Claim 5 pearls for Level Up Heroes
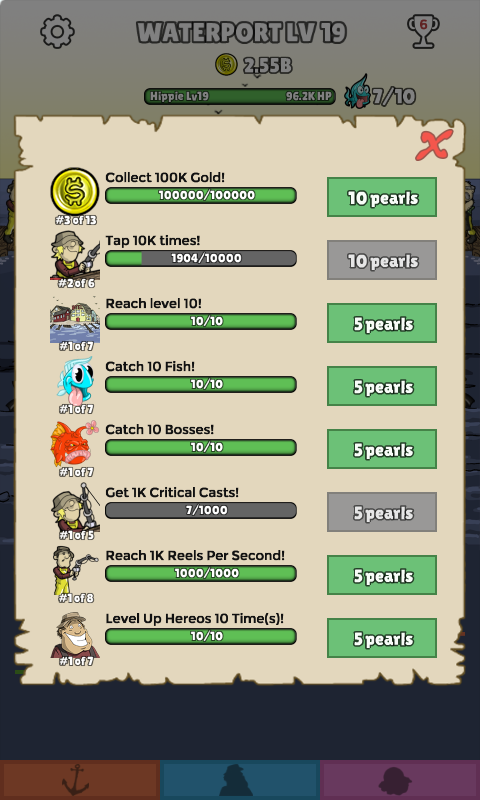The height and width of the screenshot is (800, 480). [382, 638]
